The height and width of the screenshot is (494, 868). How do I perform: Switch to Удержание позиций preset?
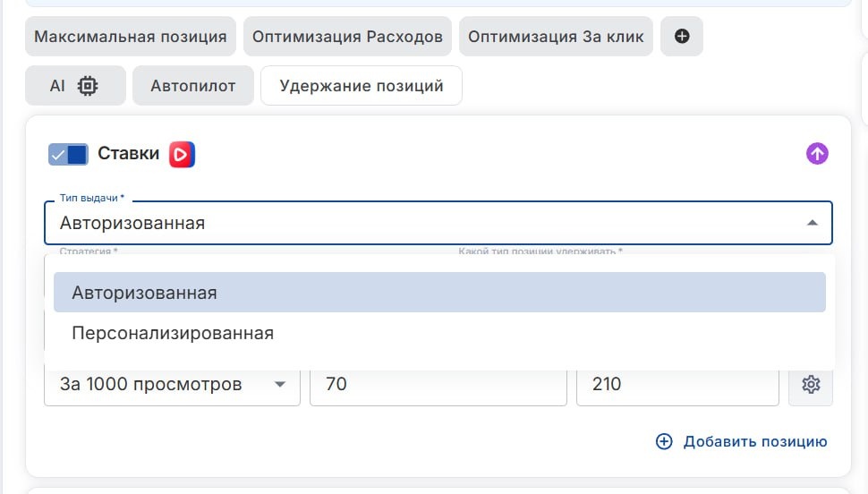click(x=362, y=86)
